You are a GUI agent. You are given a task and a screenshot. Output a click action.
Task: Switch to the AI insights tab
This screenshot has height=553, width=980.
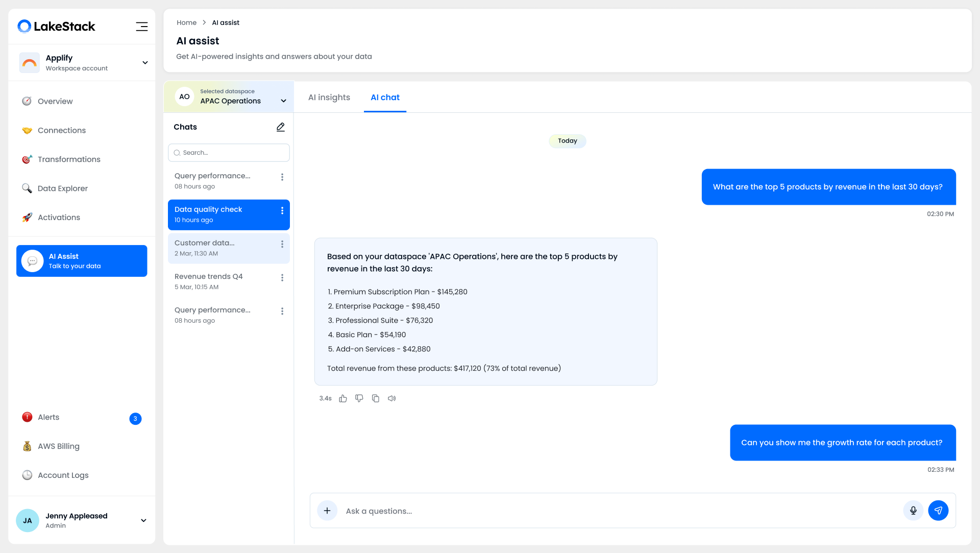click(329, 98)
